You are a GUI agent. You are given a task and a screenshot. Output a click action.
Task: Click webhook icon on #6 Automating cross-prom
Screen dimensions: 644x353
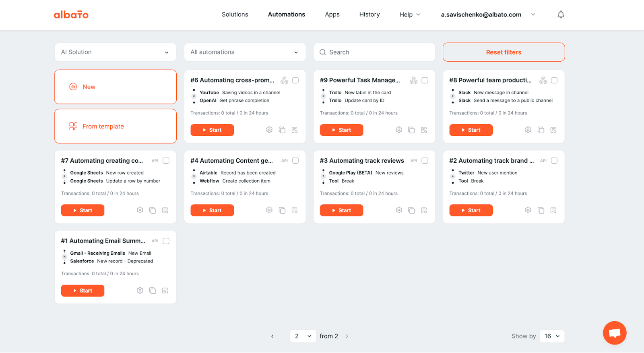pyautogui.click(x=284, y=80)
